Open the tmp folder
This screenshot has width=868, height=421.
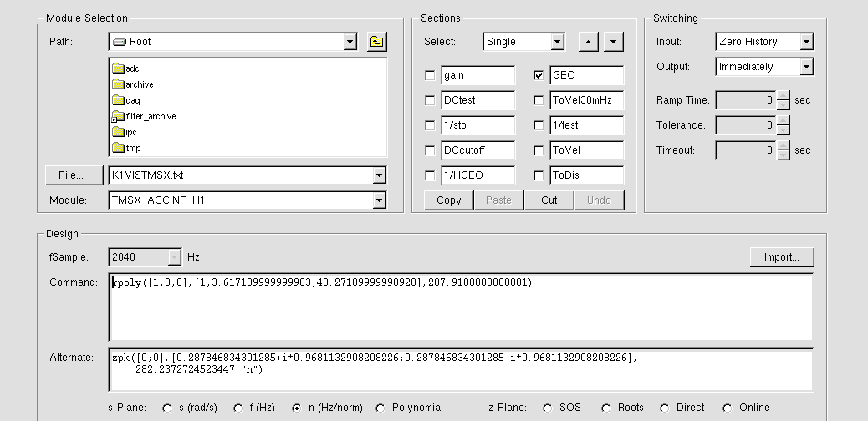[x=132, y=148]
